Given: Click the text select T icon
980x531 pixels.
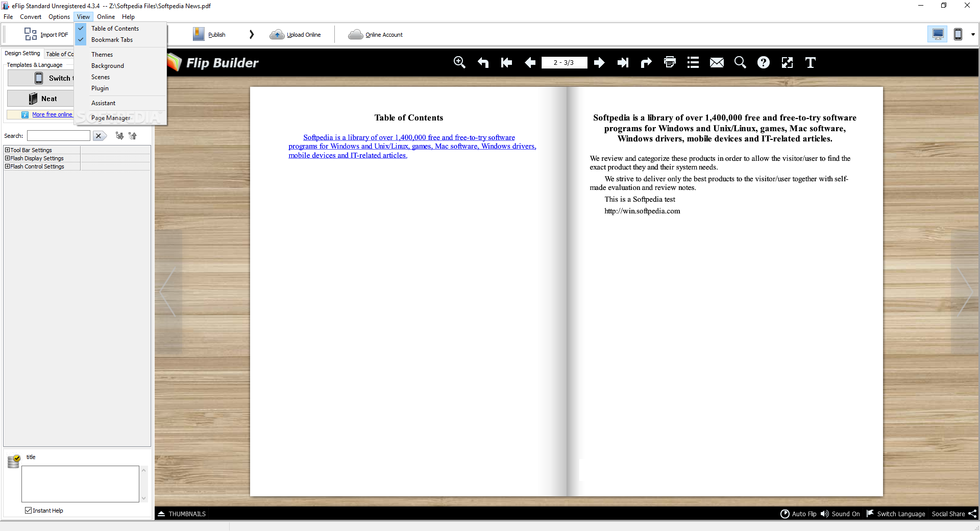Looking at the screenshot, I should point(811,62).
